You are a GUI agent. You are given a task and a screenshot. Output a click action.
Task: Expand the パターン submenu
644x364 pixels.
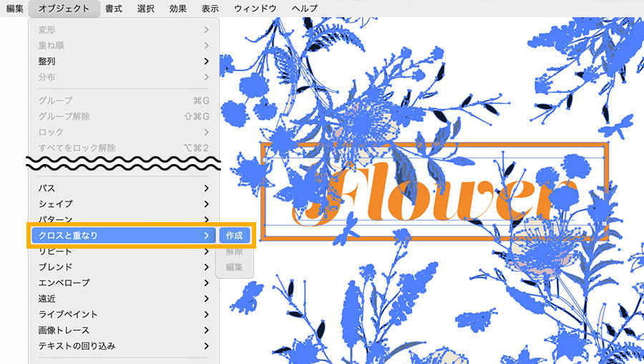click(x=124, y=220)
